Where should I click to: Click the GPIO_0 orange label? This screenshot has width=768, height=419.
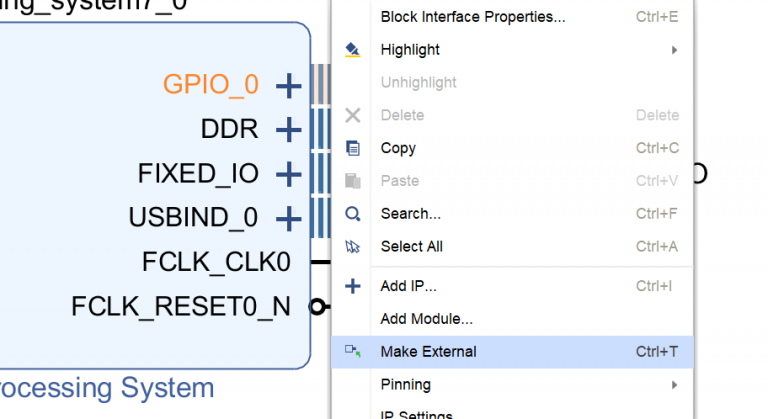[210, 85]
